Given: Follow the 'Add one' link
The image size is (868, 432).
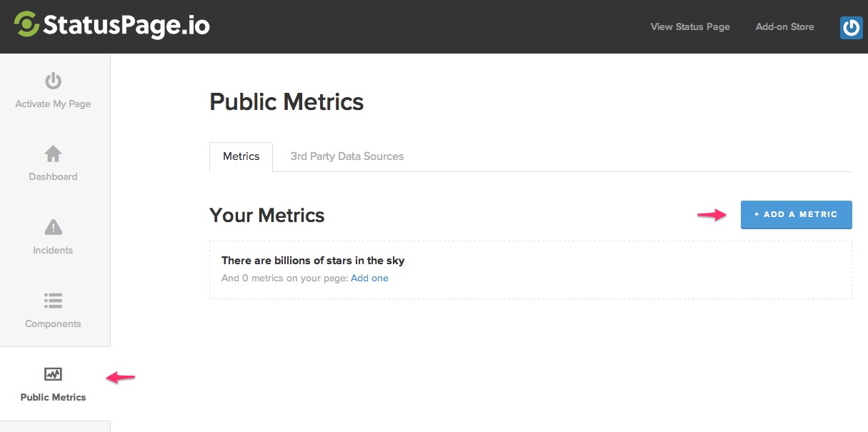Looking at the screenshot, I should pyautogui.click(x=369, y=278).
